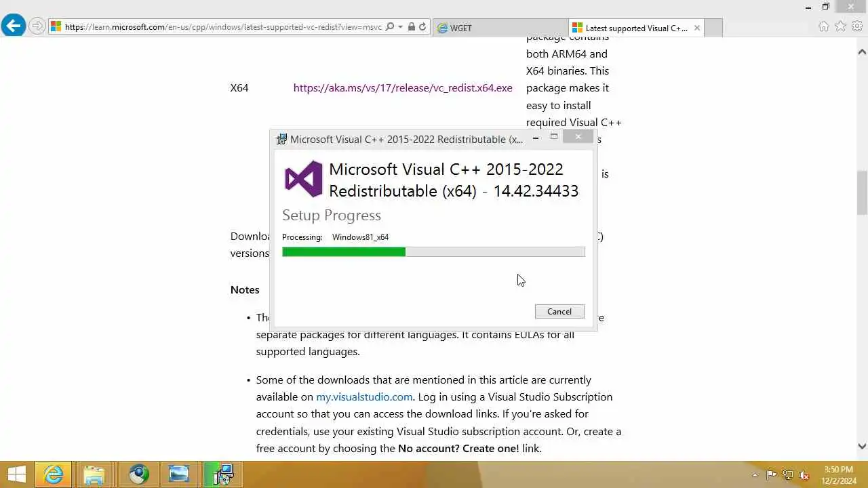Show hidden tray icons arrow

[x=755, y=475]
